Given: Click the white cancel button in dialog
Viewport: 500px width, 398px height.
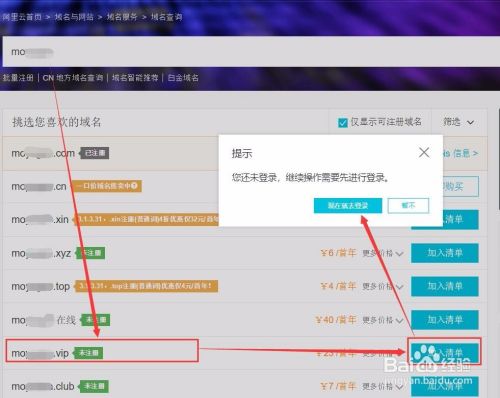Looking at the screenshot, I should [408, 205].
